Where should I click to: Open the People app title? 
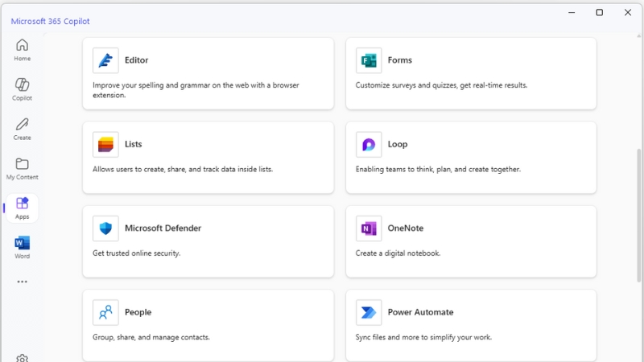click(138, 312)
